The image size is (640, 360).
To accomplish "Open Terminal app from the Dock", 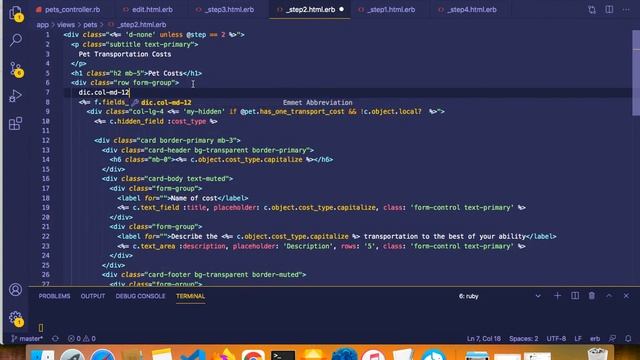I will [283, 355].
